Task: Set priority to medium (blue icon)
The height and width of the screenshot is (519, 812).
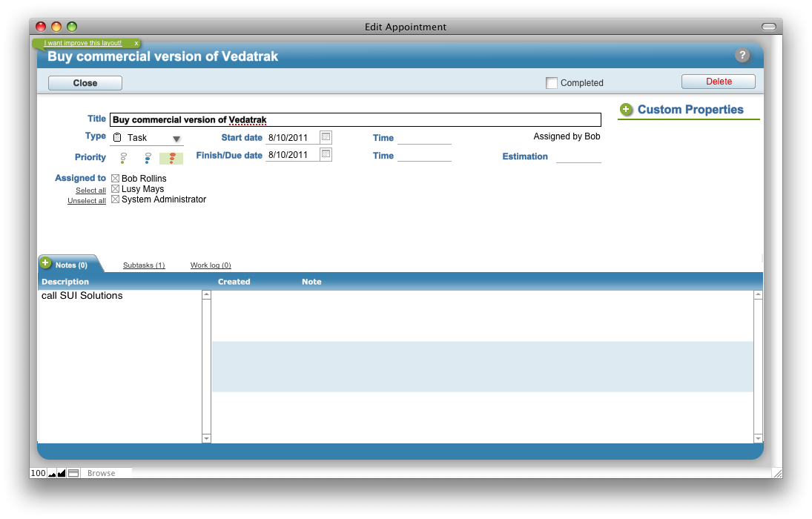Action: tap(148, 157)
